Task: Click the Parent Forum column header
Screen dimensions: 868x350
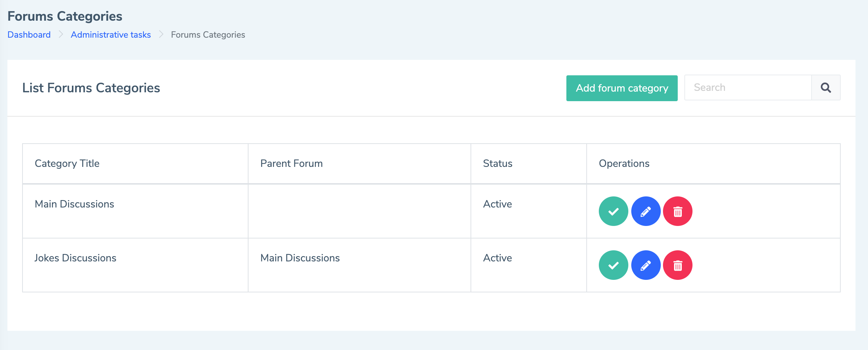Action: click(x=291, y=163)
